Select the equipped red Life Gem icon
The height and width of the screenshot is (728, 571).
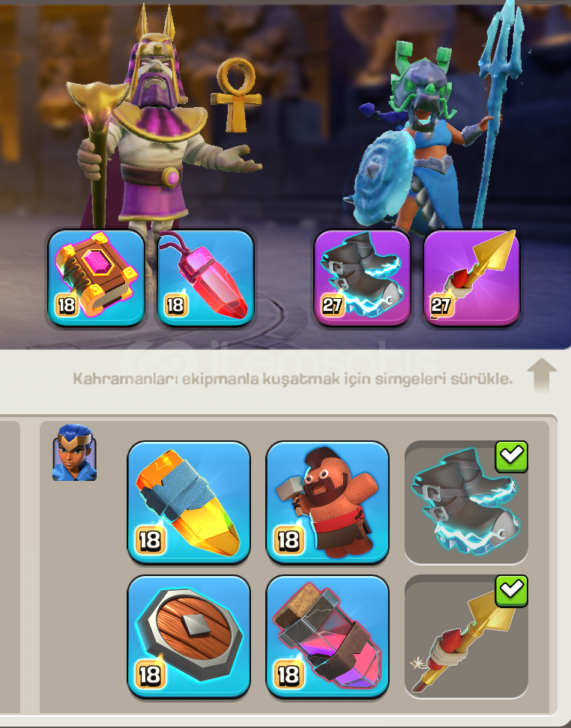(x=206, y=278)
